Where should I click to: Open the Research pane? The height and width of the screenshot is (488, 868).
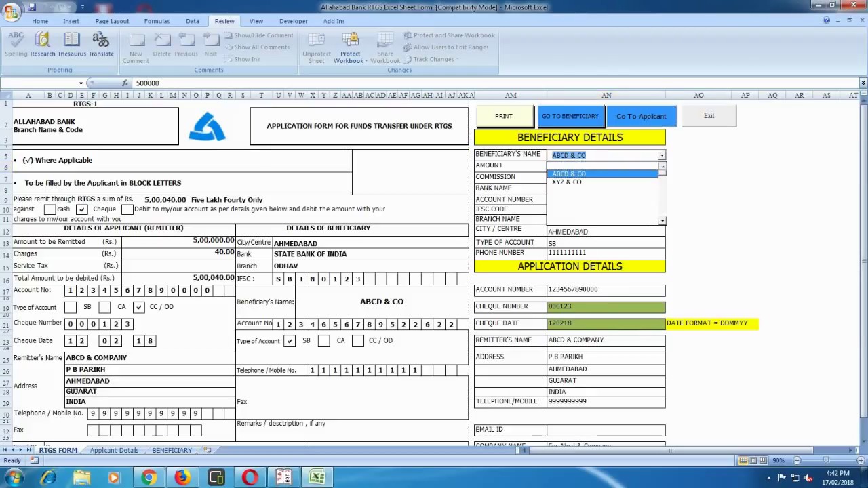click(43, 44)
